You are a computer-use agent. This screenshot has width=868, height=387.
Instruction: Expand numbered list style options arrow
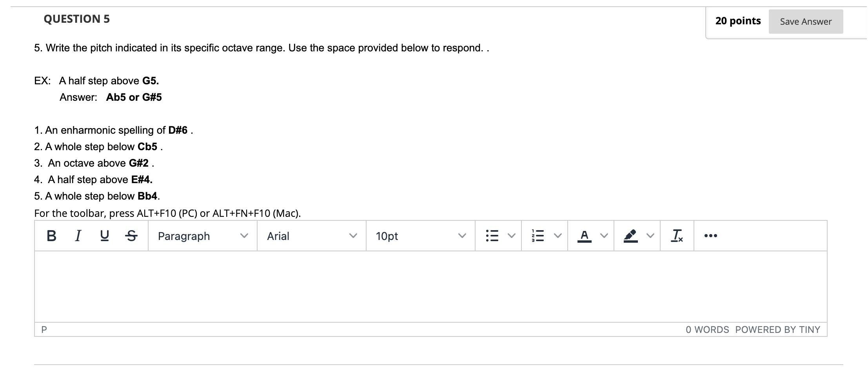[557, 236]
